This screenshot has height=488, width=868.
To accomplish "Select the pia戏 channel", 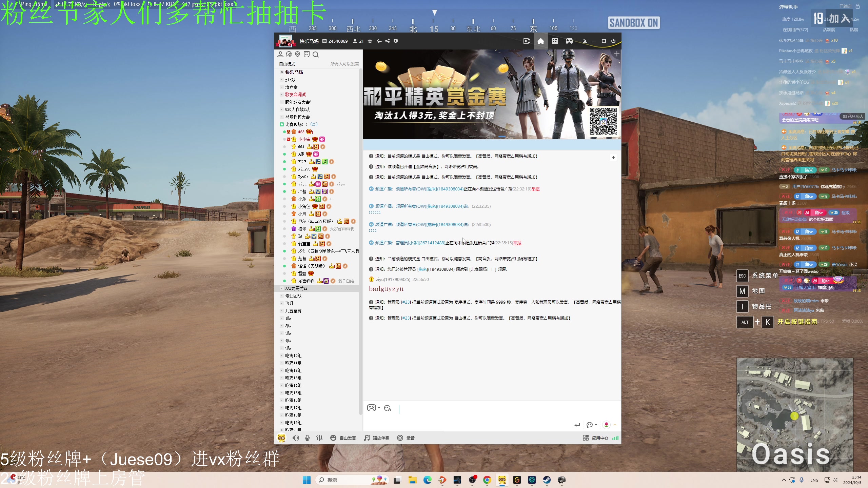I will click(x=290, y=80).
